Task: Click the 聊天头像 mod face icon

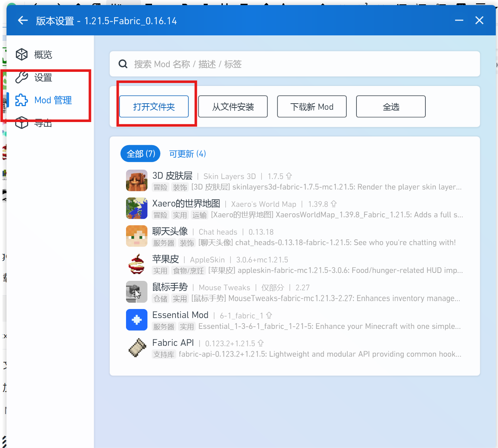Action: click(137, 236)
